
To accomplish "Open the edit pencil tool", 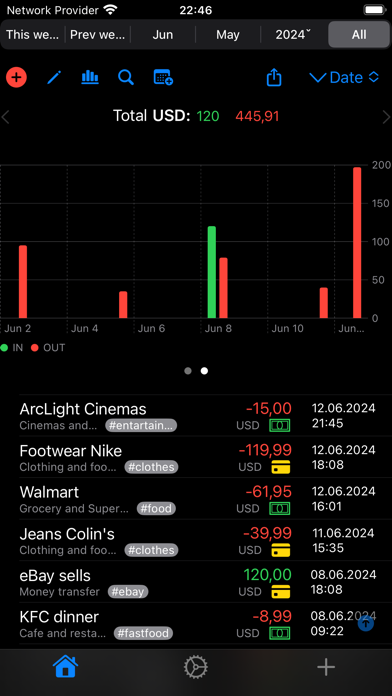I will (x=54, y=78).
